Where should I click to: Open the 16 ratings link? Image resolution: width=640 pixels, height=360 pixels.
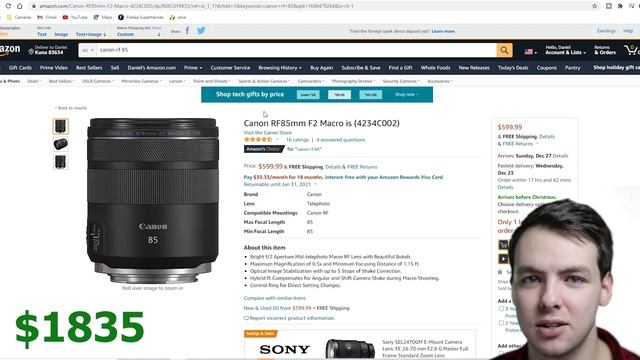(297, 140)
